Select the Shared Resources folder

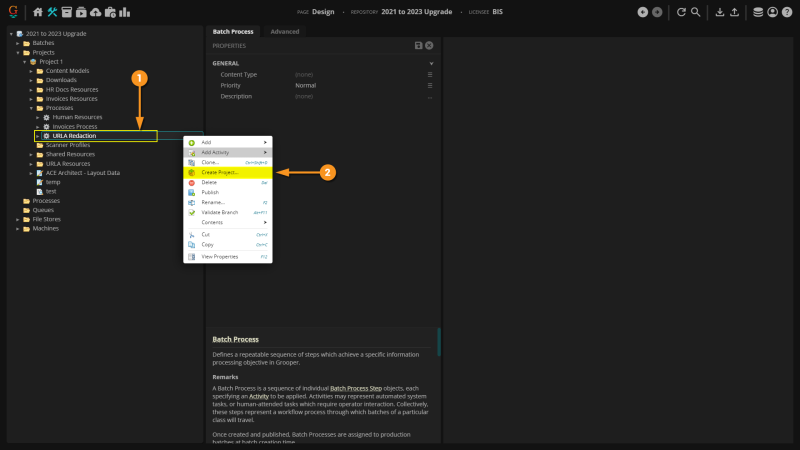click(70, 155)
